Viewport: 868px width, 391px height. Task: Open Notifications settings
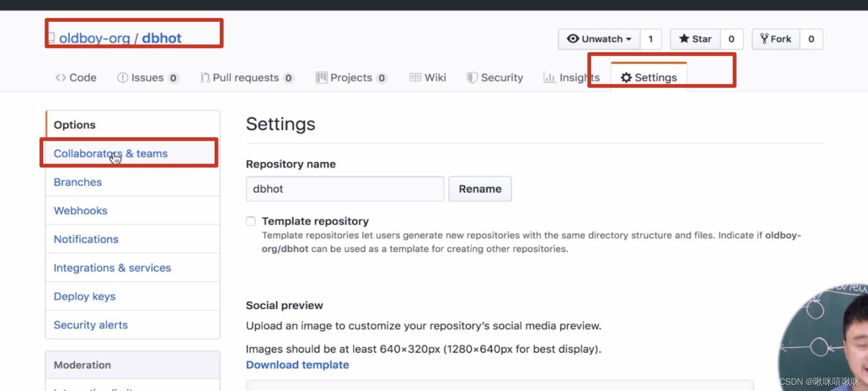pyautogui.click(x=133, y=239)
